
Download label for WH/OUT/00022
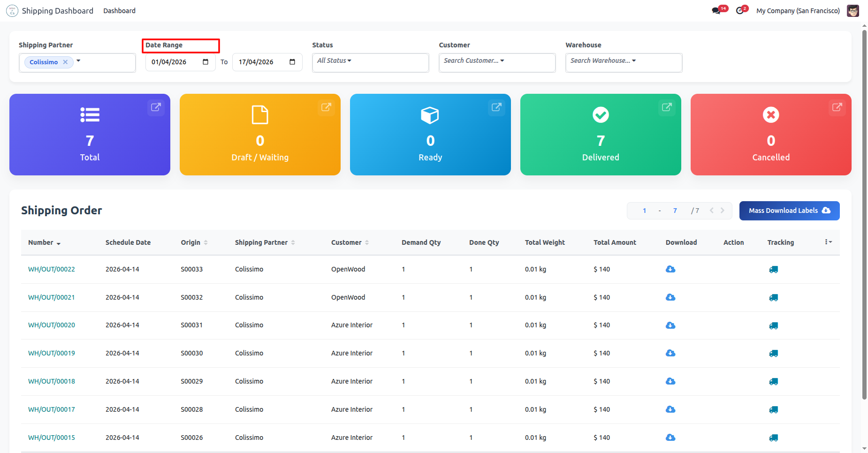tap(670, 269)
